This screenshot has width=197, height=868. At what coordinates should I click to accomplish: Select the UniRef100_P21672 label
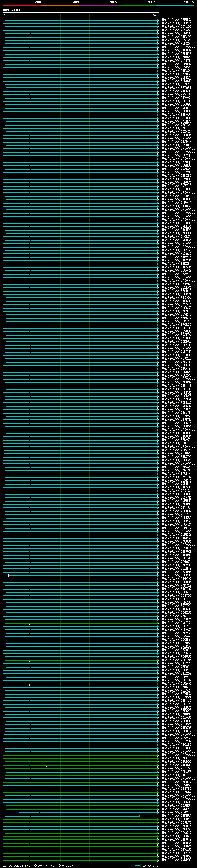pos(177,653)
